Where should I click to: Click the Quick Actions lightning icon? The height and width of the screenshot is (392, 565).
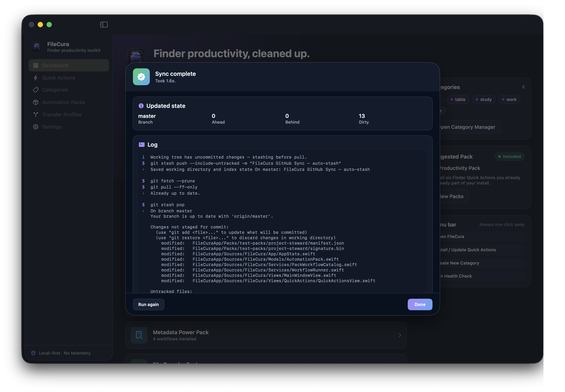[36, 78]
